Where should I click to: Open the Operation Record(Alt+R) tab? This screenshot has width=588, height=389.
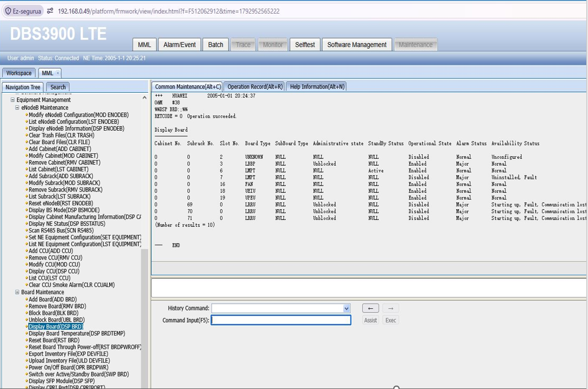tap(255, 87)
